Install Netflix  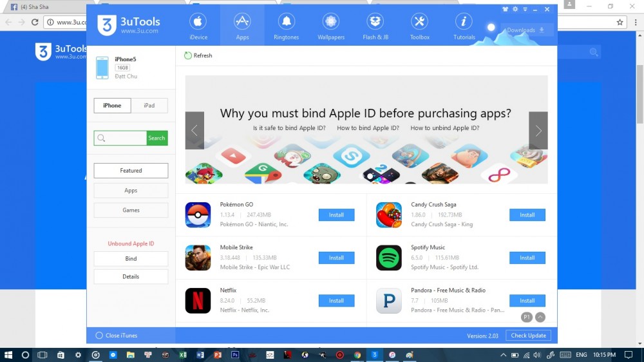(x=336, y=301)
